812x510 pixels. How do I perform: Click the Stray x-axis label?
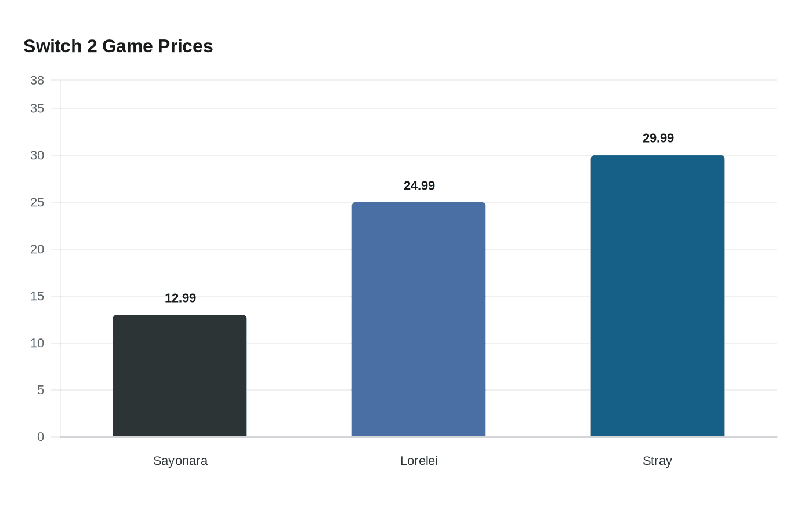click(657, 461)
